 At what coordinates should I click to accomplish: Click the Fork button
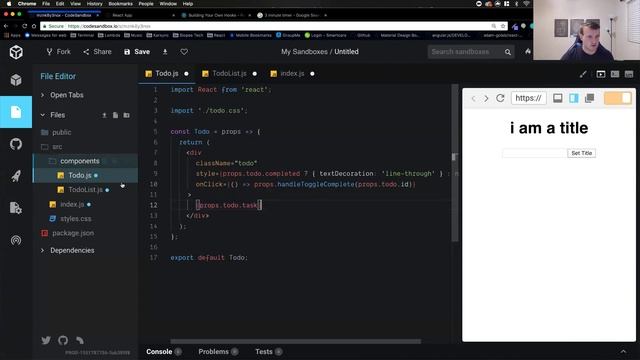(x=58, y=52)
